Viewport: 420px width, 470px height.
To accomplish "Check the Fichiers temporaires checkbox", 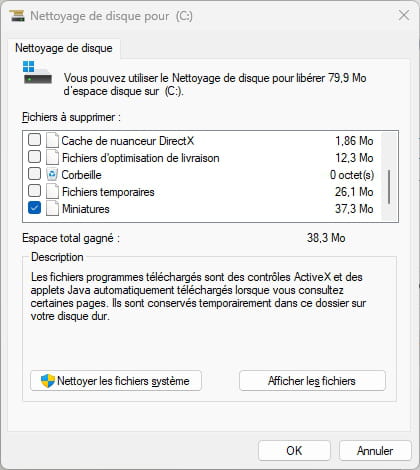I will point(34,191).
